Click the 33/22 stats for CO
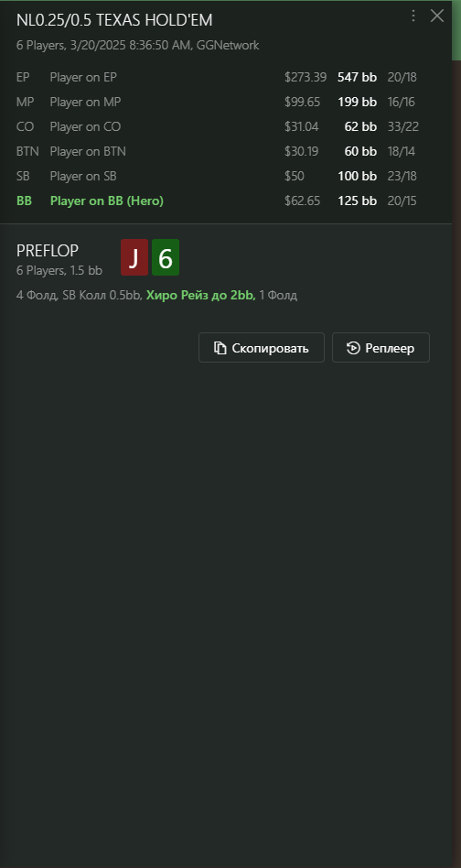This screenshot has height=868, width=461. (403, 126)
